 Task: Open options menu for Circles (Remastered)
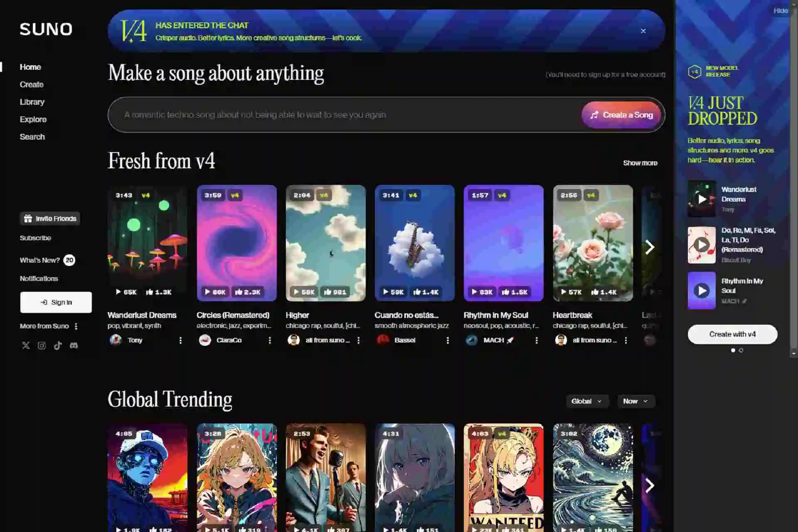point(270,340)
